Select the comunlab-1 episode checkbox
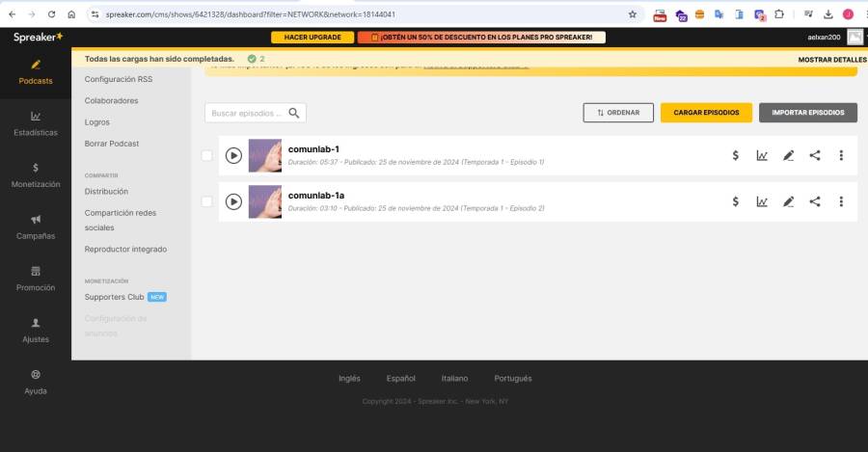 click(206, 155)
